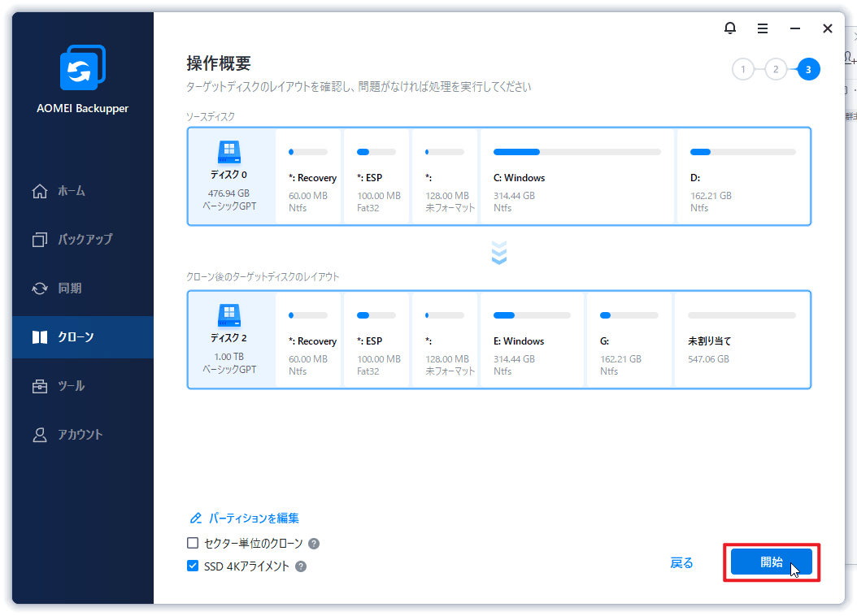The width and height of the screenshot is (857, 616).
Task: Select source *: Recovery partition text
Action: [x=312, y=178]
